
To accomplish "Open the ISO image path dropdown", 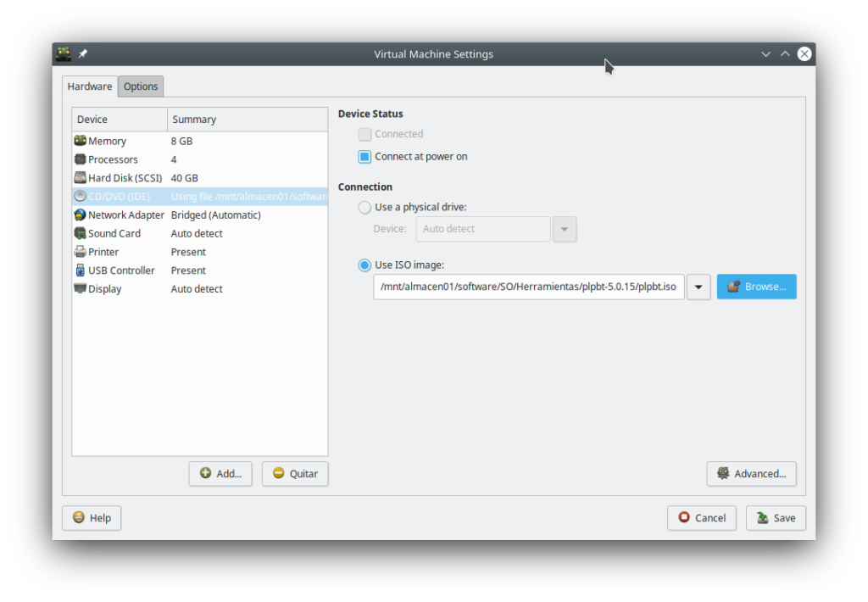I will pyautogui.click(x=698, y=287).
